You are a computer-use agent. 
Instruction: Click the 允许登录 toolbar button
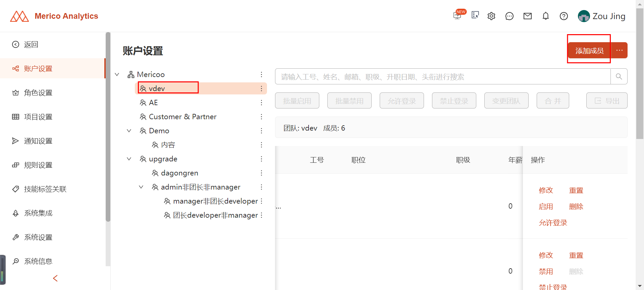coord(402,100)
